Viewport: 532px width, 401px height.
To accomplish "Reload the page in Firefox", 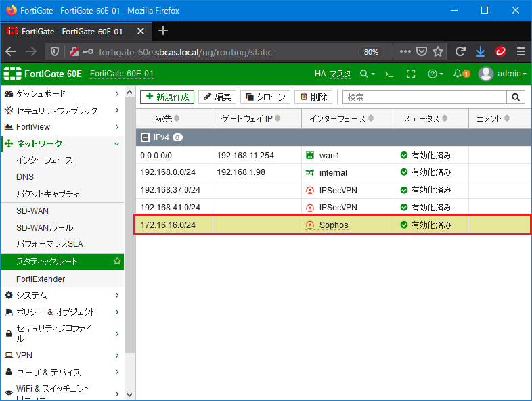I will (460, 52).
